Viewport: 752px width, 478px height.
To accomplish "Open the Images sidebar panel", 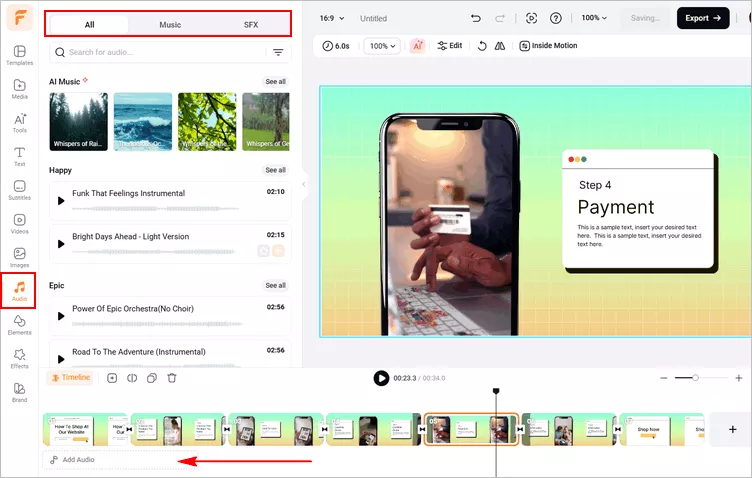I will [20, 257].
